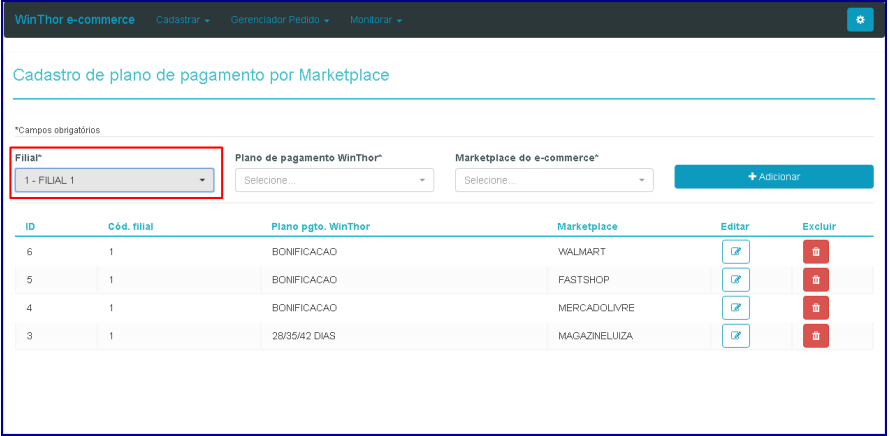
Task: Open Plano de pagamento WinThor dropdown
Action: coord(334,180)
